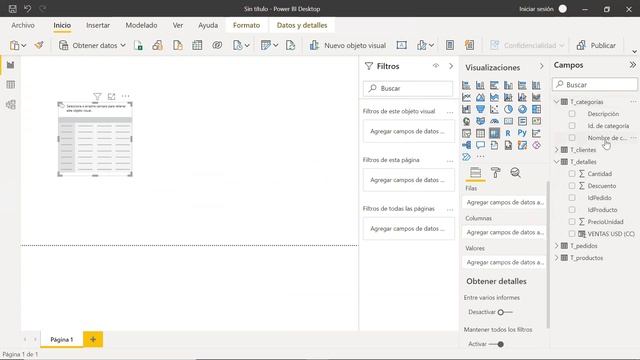640x360 pixels.
Task: Select the matrix visualization icon
Action: (x=494, y=133)
